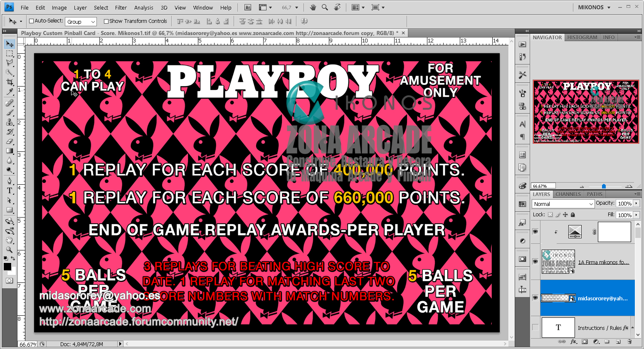
Task: Hide the 1A Firma mikonos layer
Action: 535,262
